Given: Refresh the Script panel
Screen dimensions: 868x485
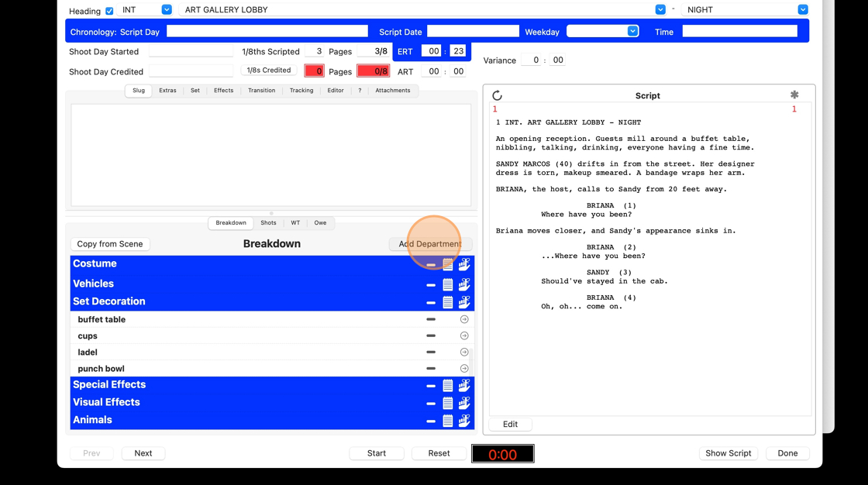Looking at the screenshot, I should coord(497,95).
